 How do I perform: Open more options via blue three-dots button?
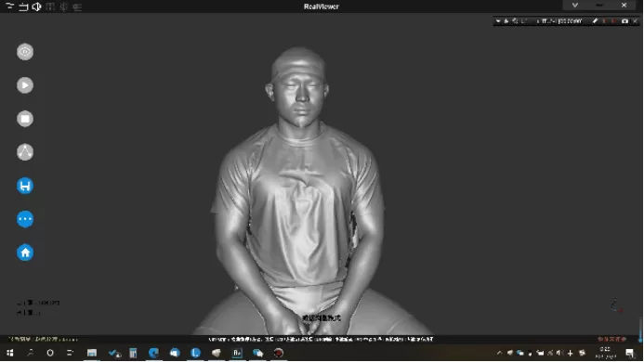[25, 219]
